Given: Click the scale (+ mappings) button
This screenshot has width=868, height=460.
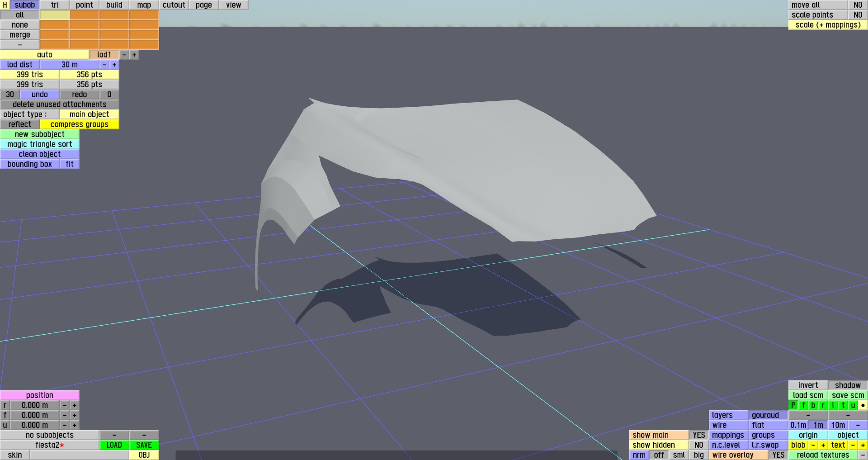Looking at the screenshot, I should pos(828,25).
